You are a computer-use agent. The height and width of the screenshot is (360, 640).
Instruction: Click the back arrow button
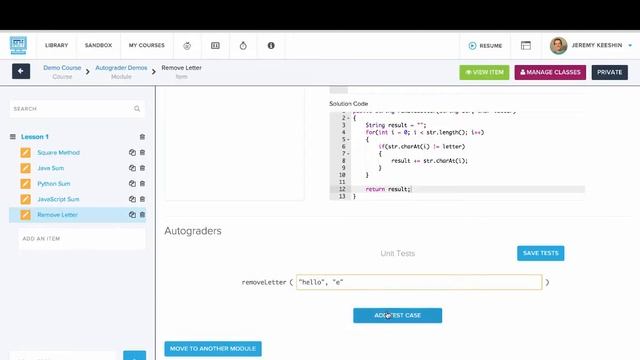pos(21,71)
